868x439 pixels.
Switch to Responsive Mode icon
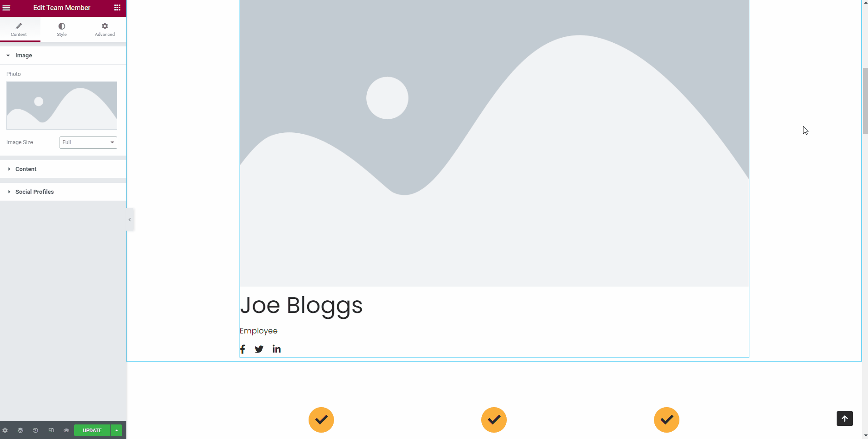(x=51, y=430)
